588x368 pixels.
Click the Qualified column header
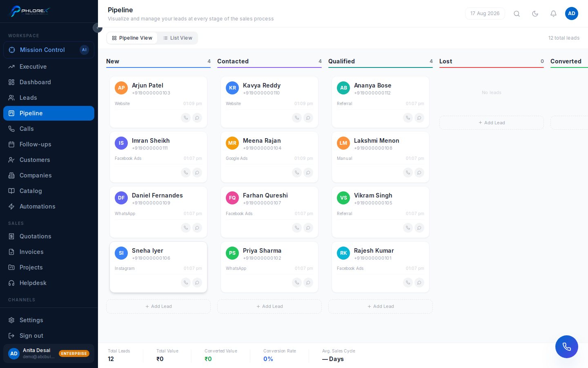341,61
